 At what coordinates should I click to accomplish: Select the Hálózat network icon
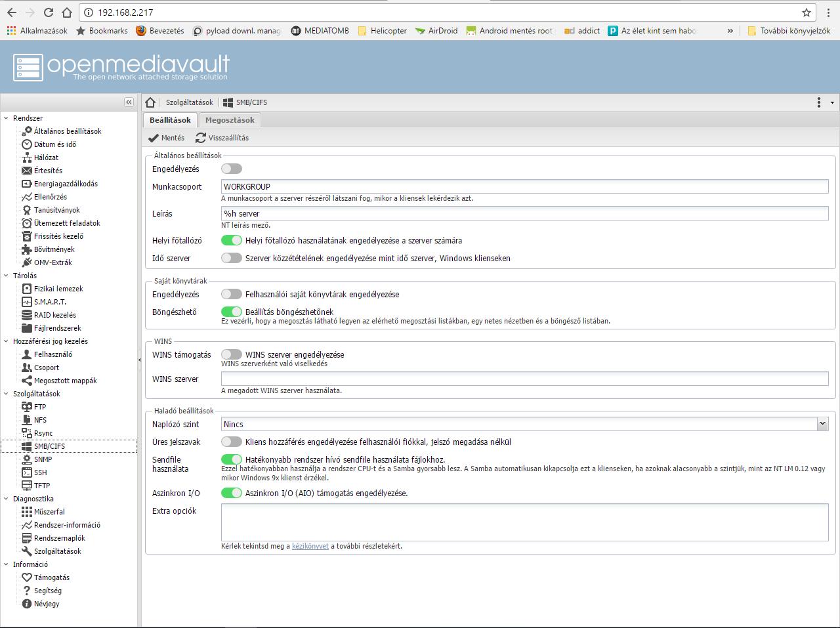point(27,157)
